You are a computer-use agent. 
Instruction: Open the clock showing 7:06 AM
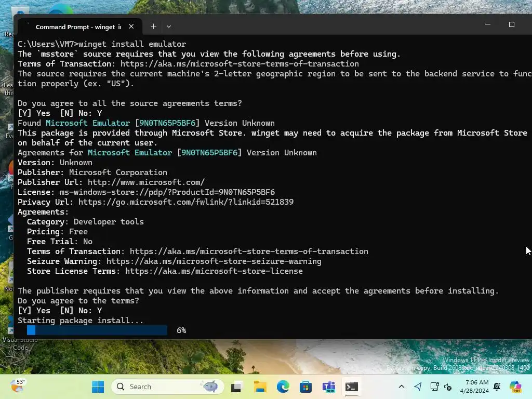(x=475, y=387)
